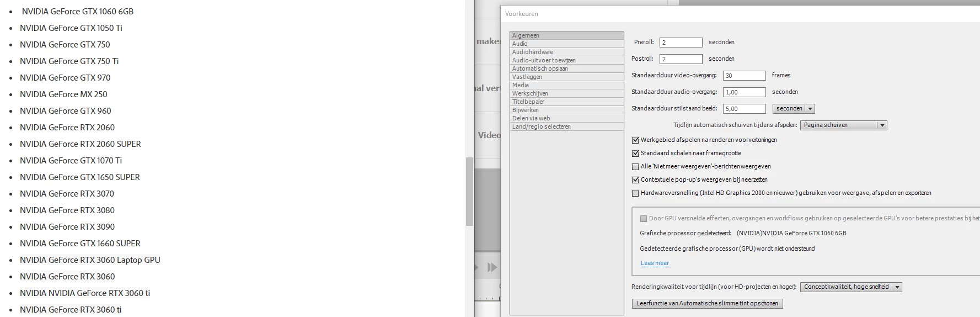Click the NVIDIA GeForce RTX 2060 SUPER entry
The height and width of the screenshot is (317, 980).
(81, 144)
